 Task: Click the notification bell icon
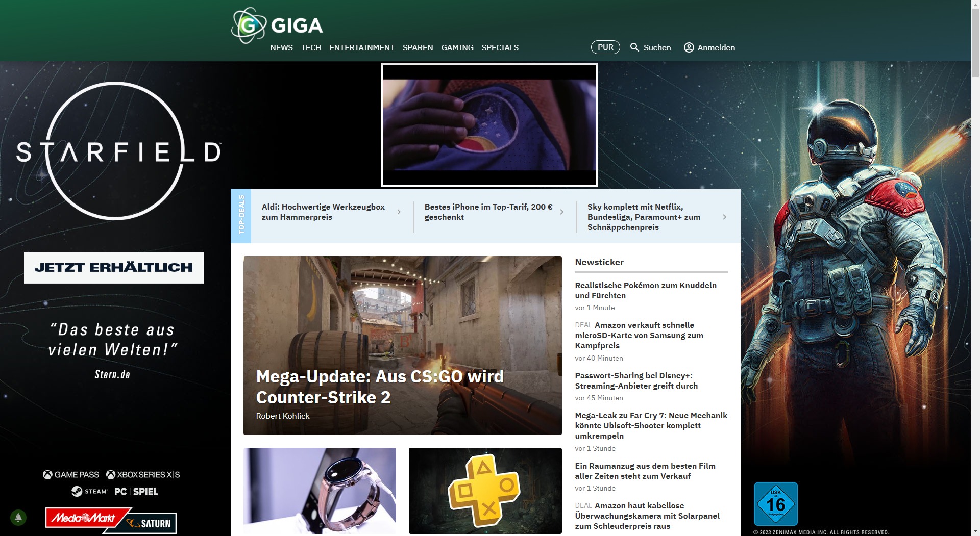coord(18,518)
